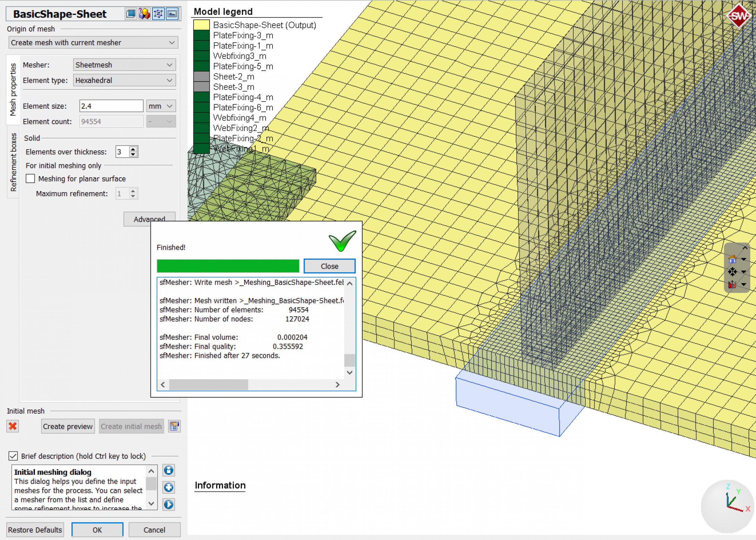
Task: Click the blue solid cube view icon
Action: [x=131, y=14]
